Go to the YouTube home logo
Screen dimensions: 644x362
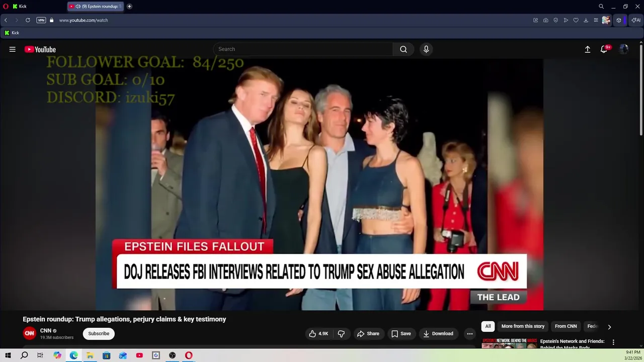tap(40, 49)
